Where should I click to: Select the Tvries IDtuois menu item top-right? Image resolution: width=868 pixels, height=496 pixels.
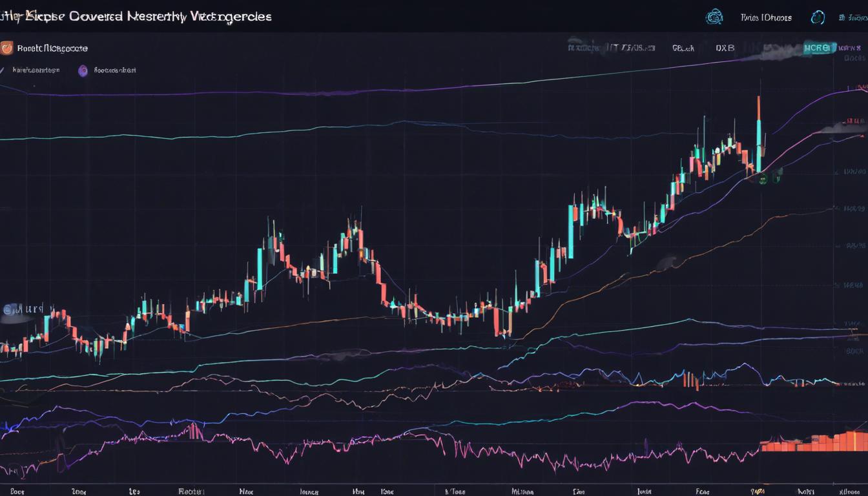point(765,17)
